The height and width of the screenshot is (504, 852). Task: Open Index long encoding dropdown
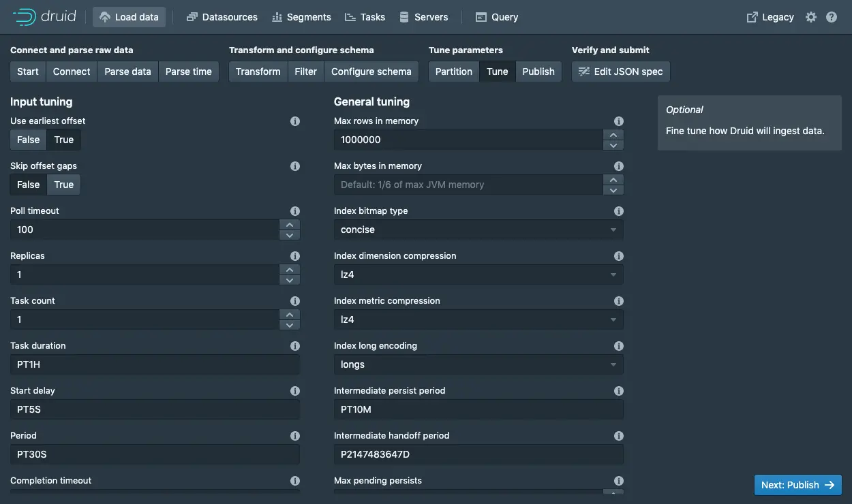478,364
